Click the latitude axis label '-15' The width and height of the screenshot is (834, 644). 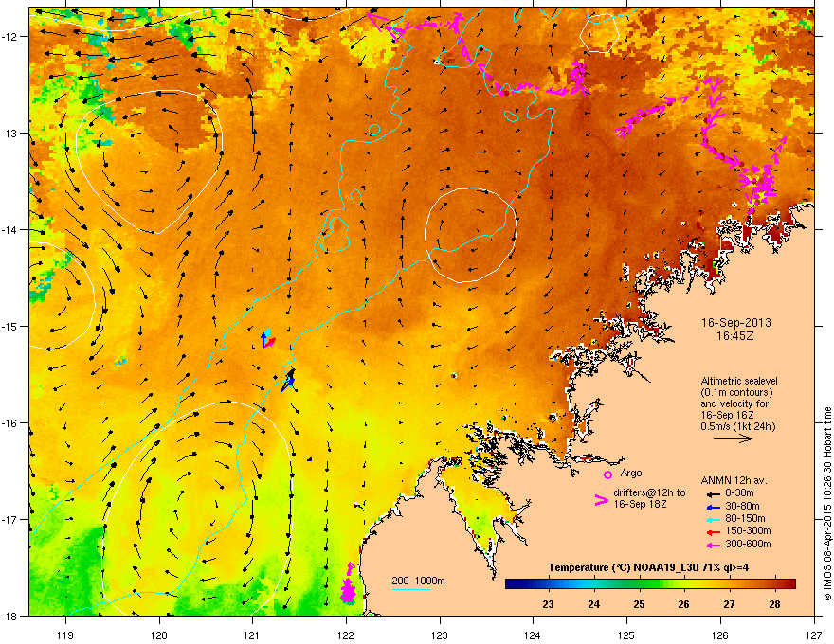point(9,326)
